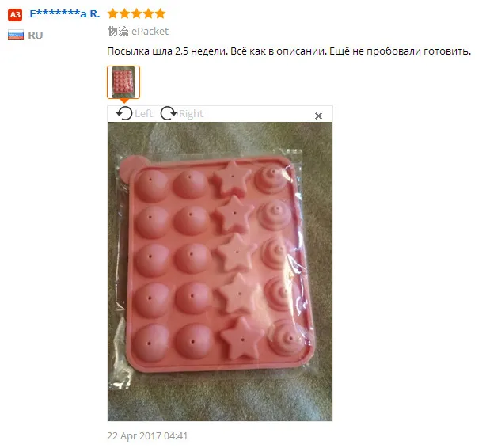Select the third orange rating star
486x448 pixels.
[x=136, y=13]
